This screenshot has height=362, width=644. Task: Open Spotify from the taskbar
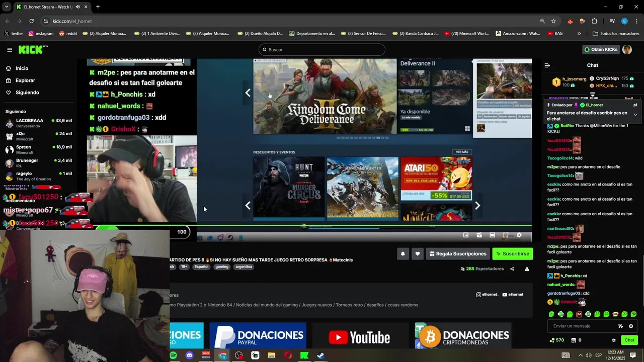coord(173,355)
